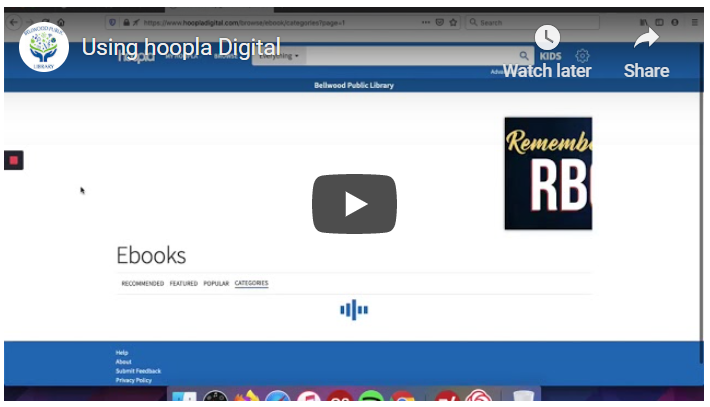
Task: Click the tracking protection shield icon
Action: (x=113, y=23)
